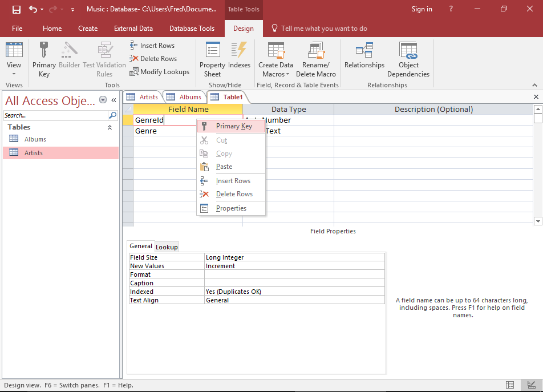Image resolution: width=543 pixels, height=392 pixels.
Task: Open the Database Tools ribbon tab
Action: click(x=192, y=29)
